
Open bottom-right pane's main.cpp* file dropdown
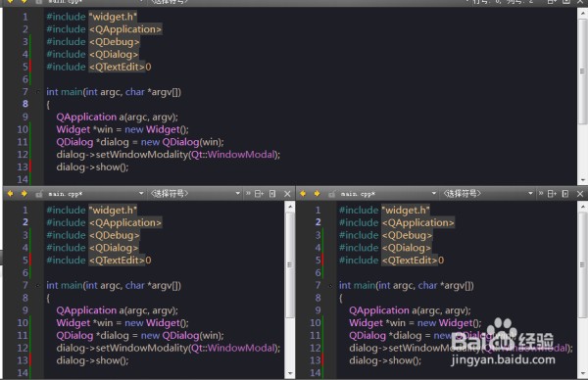388,194
